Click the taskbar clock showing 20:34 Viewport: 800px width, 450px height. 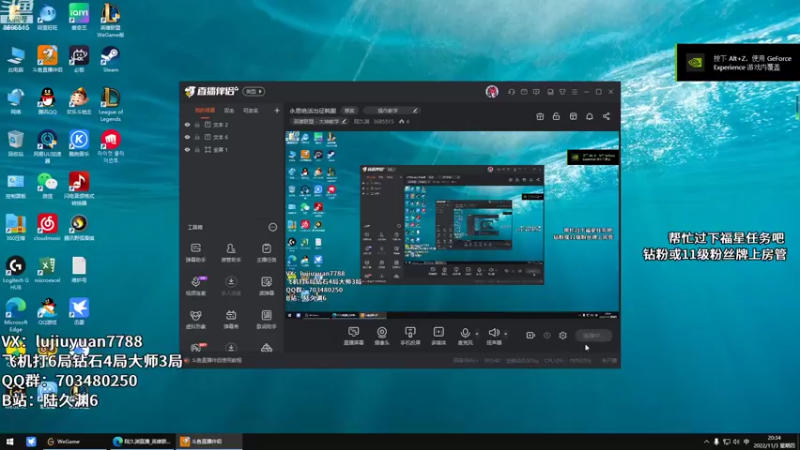773,442
